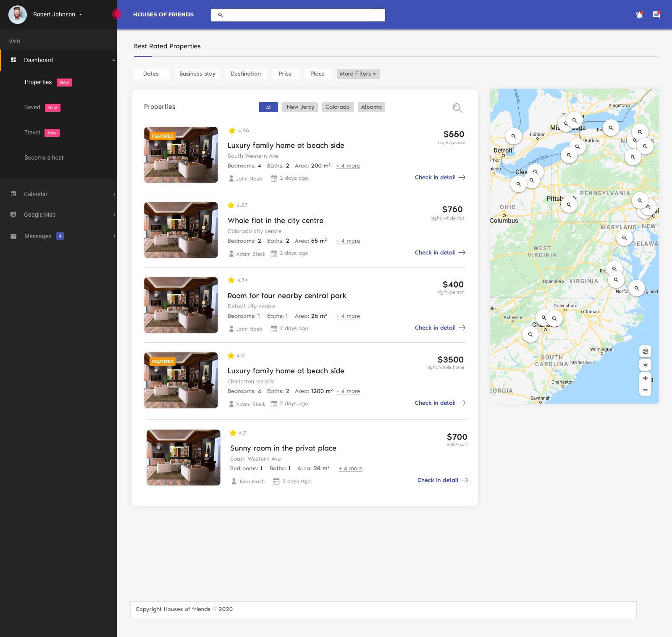The image size is (672, 637).
Task: Click the magnifier icon in Properties panel
Action: click(x=457, y=108)
